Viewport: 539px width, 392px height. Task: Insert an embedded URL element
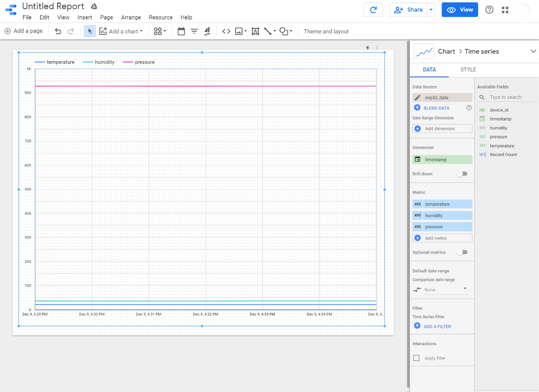226,31
